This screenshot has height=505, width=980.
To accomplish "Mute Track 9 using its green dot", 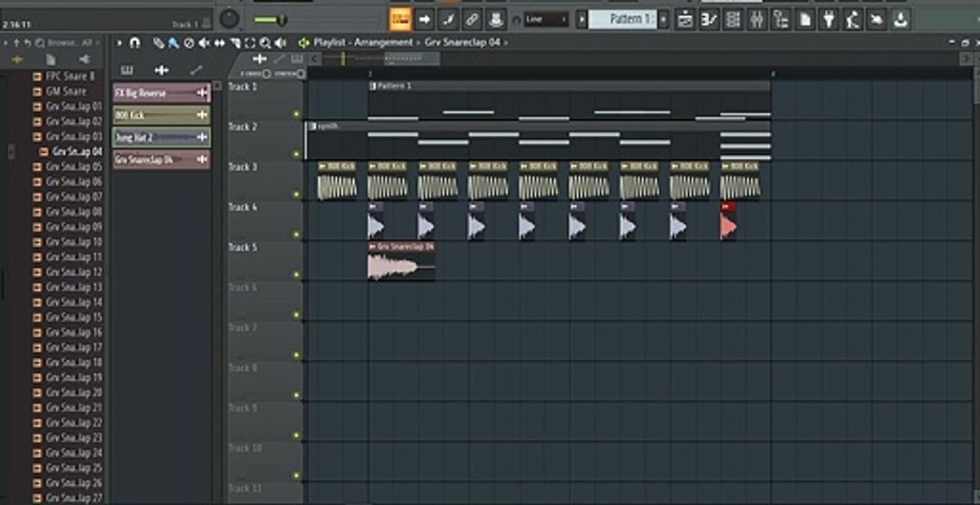I will pyautogui.click(x=297, y=435).
